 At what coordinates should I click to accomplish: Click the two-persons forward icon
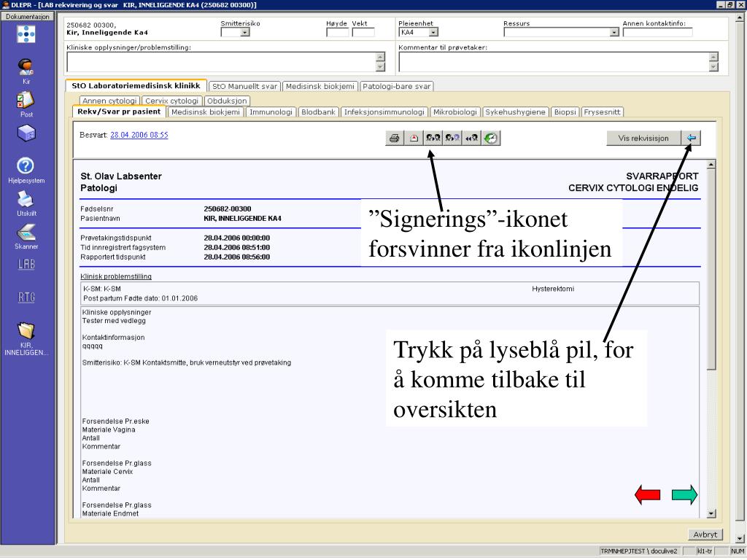coord(433,138)
